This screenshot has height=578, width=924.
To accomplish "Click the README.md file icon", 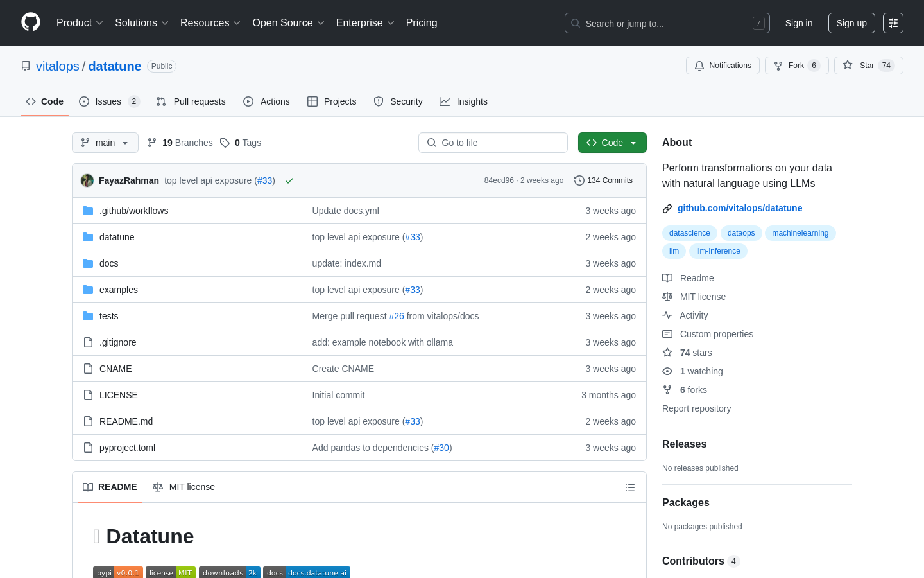I will pyautogui.click(x=88, y=421).
